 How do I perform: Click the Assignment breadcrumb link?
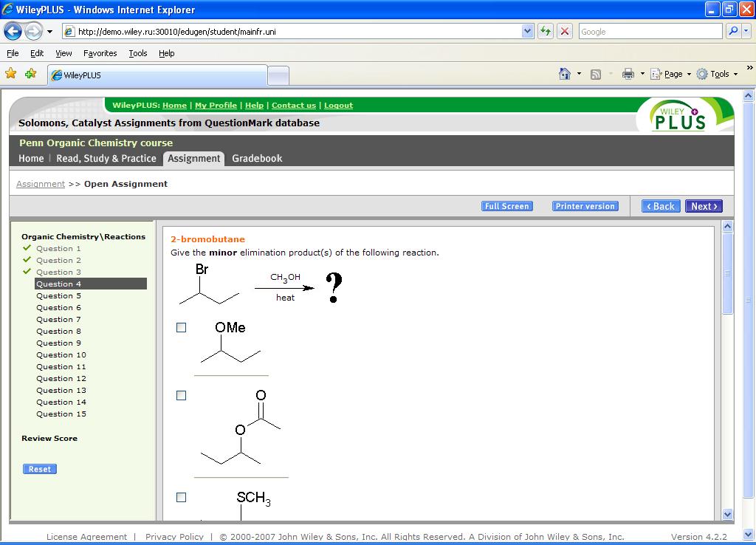41,184
